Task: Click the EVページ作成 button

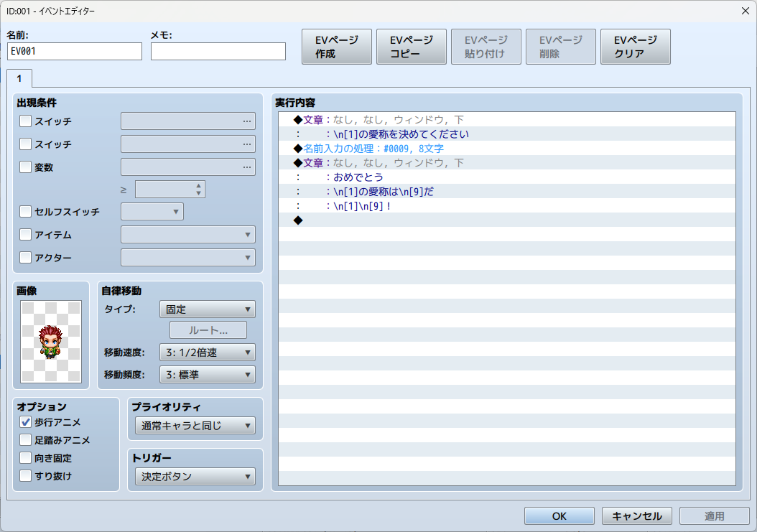Action: [337, 47]
